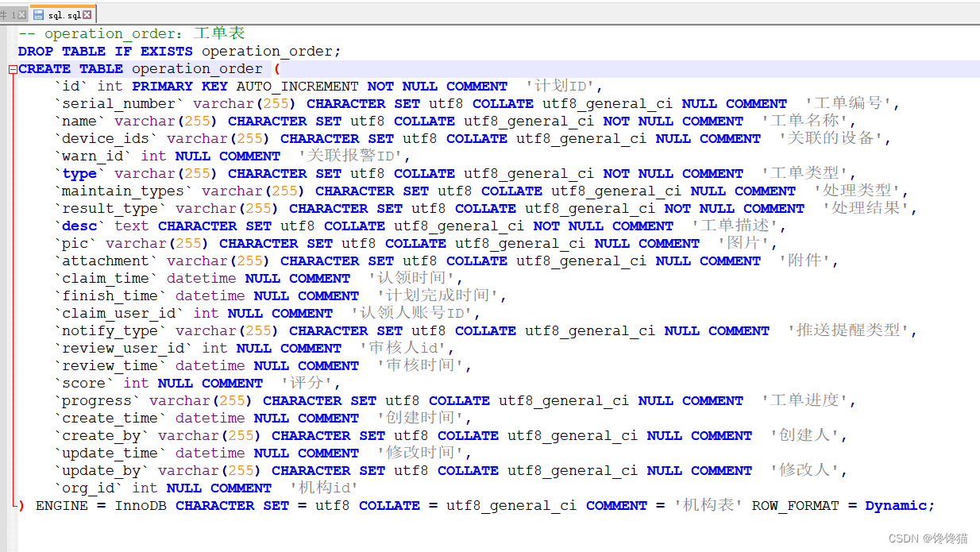Click the `pic` column name
Viewport: 980px width, 552px height.
(x=75, y=243)
